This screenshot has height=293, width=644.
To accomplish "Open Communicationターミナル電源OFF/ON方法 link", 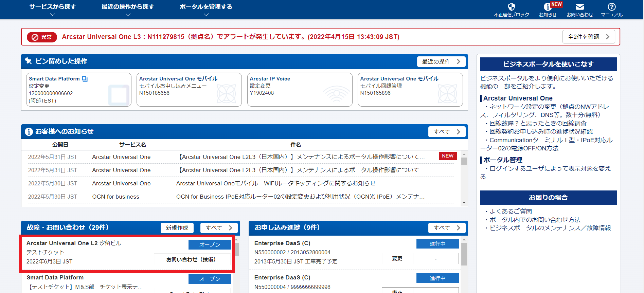I will point(547,144).
